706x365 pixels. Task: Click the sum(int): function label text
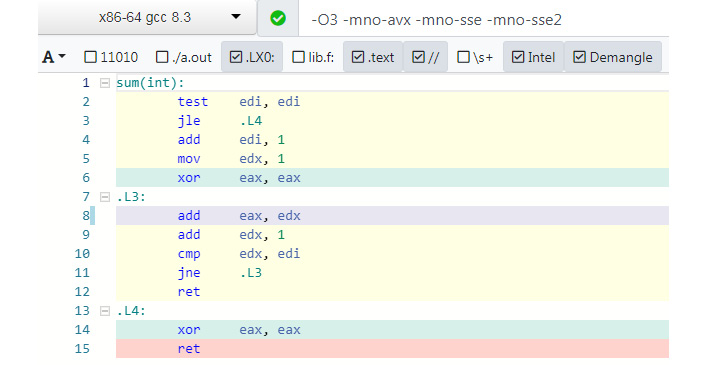(150, 83)
